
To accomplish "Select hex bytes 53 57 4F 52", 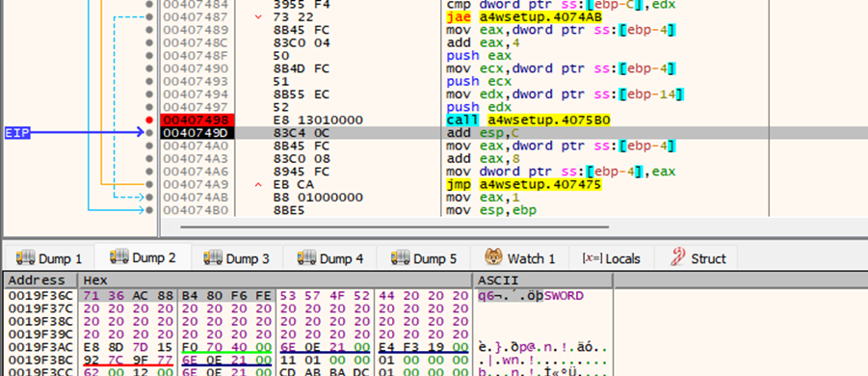I will (x=326, y=296).
